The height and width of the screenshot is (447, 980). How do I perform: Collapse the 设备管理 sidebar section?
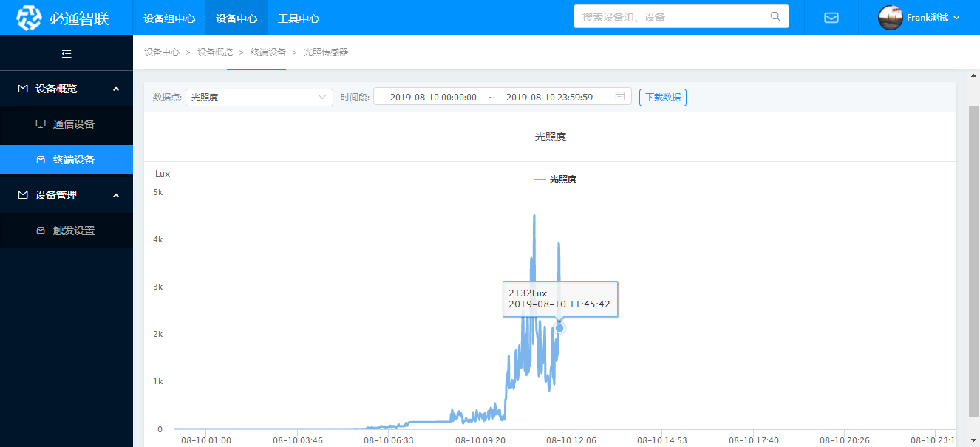click(x=116, y=195)
